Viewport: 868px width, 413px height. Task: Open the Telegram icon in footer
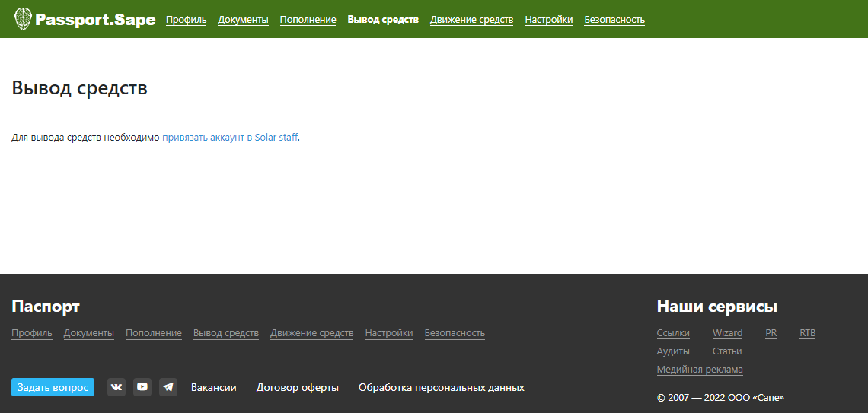point(168,387)
